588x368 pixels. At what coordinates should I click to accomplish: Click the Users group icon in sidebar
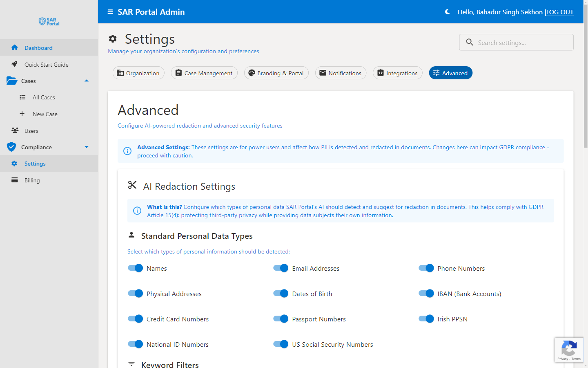[14, 130]
